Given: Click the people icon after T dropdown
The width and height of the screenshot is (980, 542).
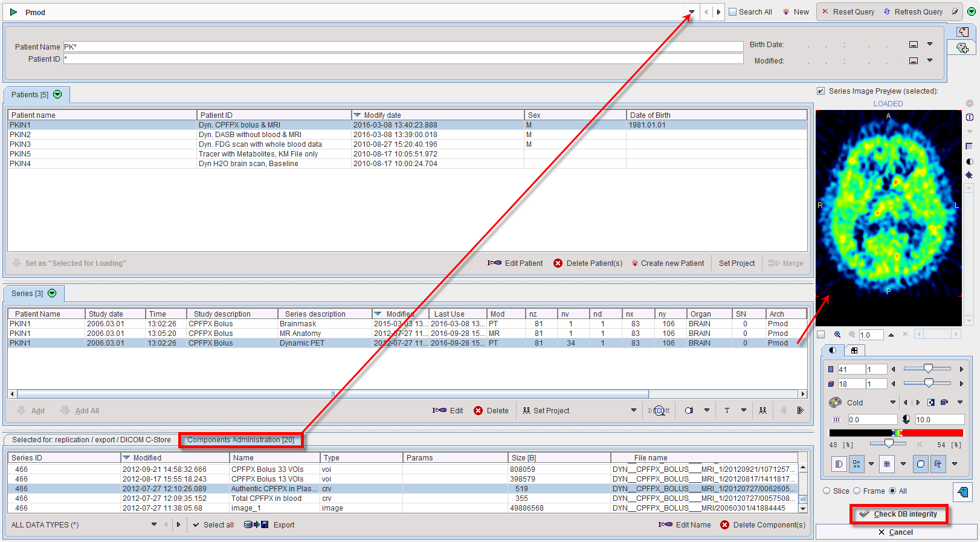Looking at the screenshot, I should 763,411.
